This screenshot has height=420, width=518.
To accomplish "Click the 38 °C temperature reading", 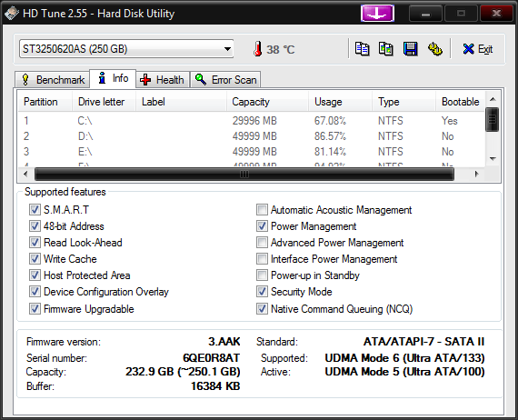I will (x=281, y=50).
